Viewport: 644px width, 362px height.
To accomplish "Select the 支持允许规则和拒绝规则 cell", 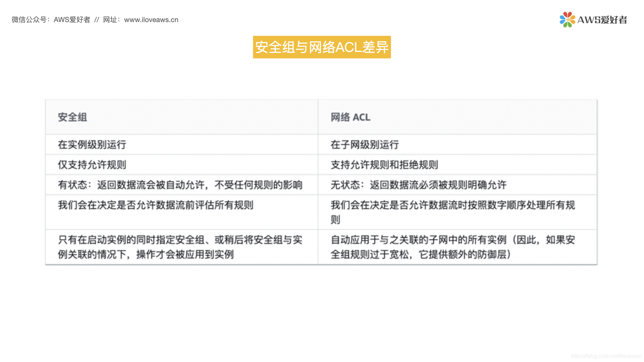I will click(x=384, y=165).
